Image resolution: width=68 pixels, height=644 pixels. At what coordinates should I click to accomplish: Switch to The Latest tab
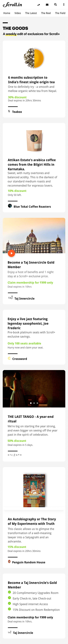(31, 13)
